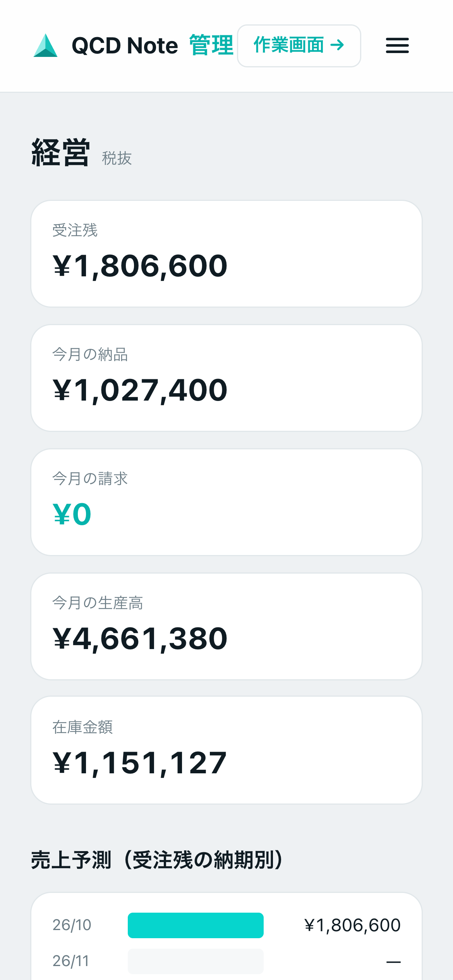Open the 今月の納品 card
453x980 pixels.
(226, 378)
